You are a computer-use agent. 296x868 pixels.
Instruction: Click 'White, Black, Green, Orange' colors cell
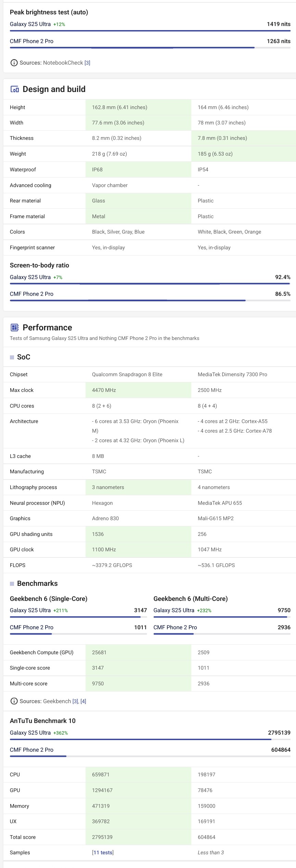coord(244,232)
